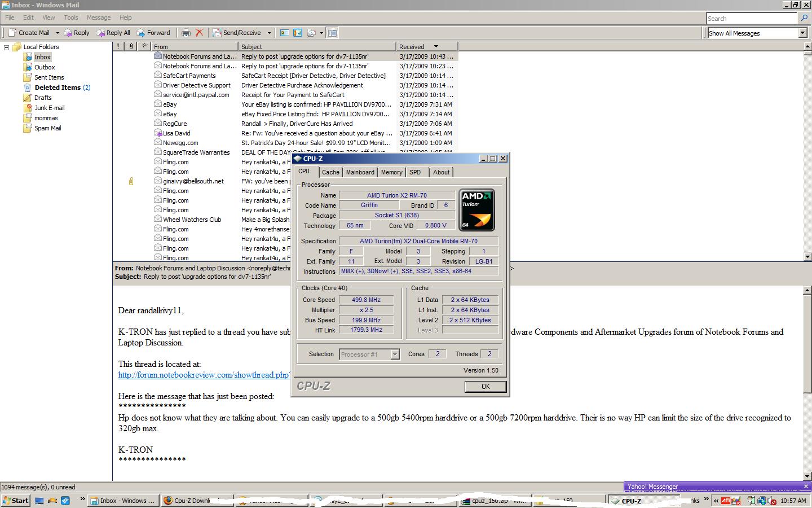Click in the Search field
The height and width of the screenshot is (508, 812).
(x=752, y=19)
